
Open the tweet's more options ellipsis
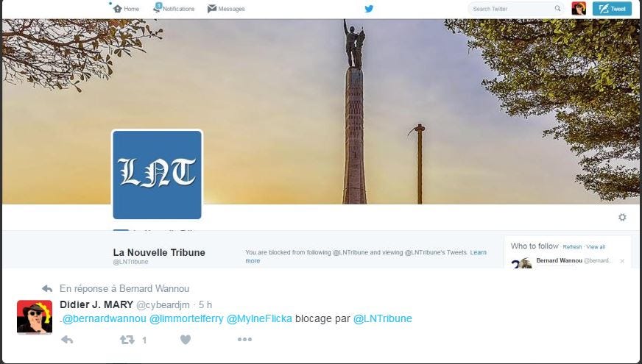(245, 340)
